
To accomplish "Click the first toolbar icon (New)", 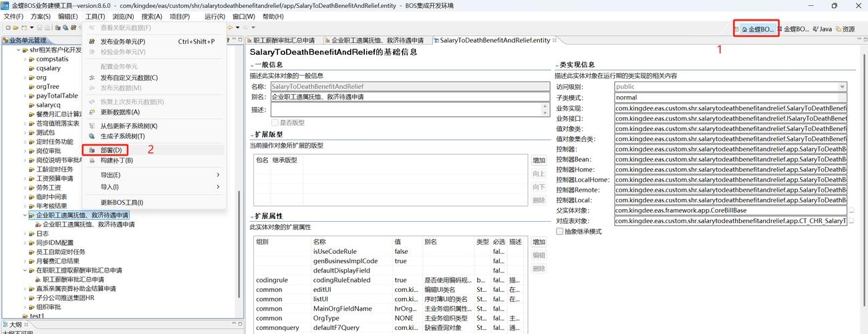I will coord(7,27).
